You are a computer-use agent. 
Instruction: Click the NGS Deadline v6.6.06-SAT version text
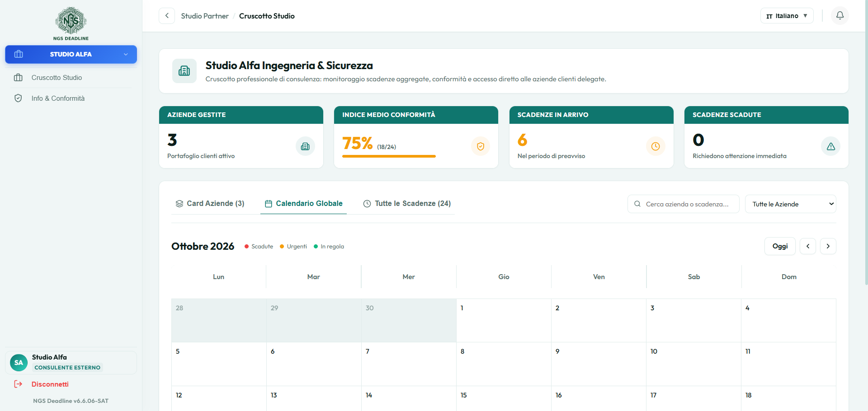click(x=71, y=401)
